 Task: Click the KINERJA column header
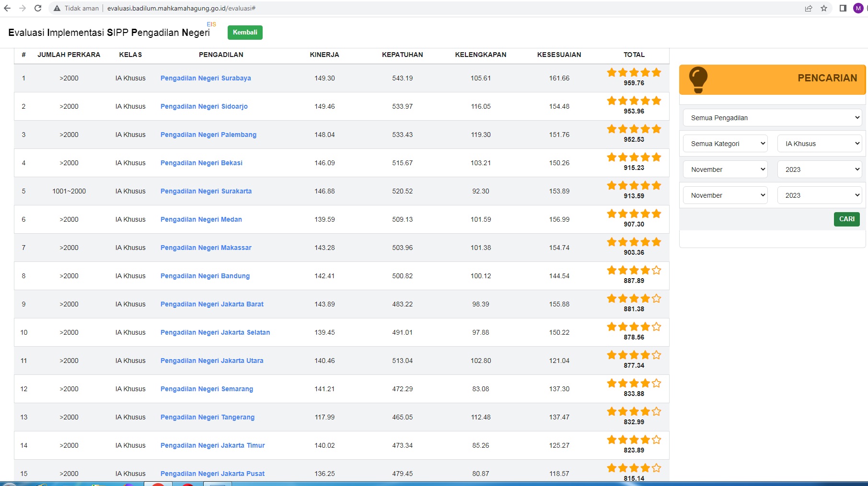(x=324, y=55)
